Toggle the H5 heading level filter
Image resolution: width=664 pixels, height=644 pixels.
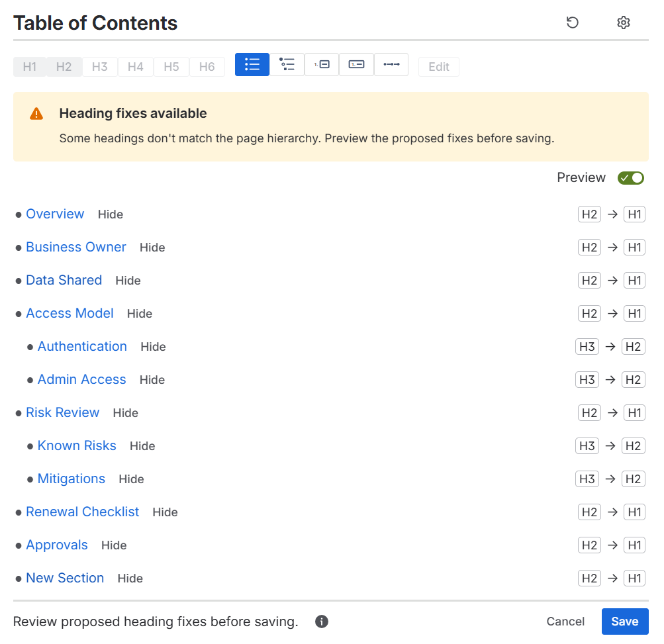click(x=171, y=67)
